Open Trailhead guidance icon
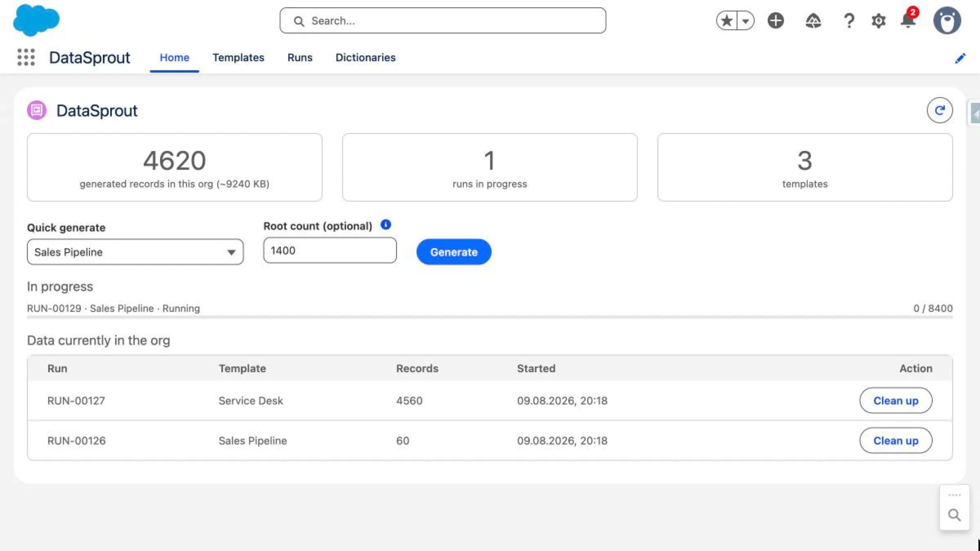This screenshot has width=980, height=551. (813, 20)
